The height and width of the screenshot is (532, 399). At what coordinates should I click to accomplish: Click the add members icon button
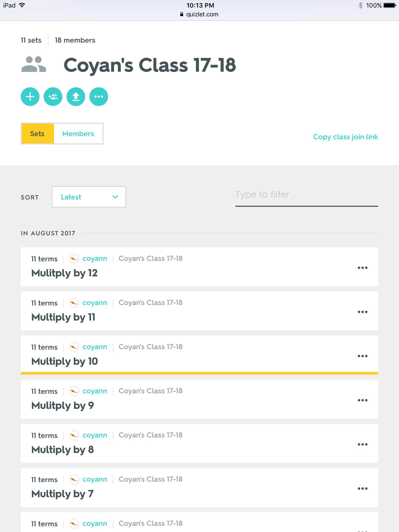pyautogui.click(x=53, y=97)
